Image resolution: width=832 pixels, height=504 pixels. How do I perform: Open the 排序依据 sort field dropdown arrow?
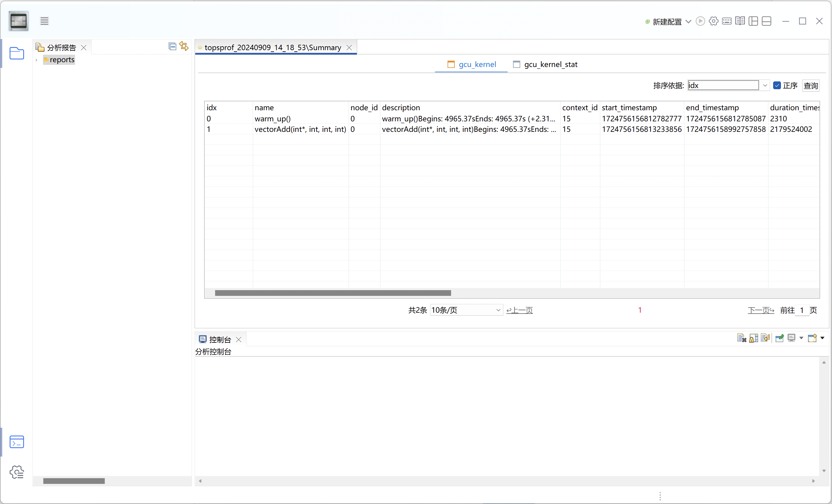click(x=765, y=85)
